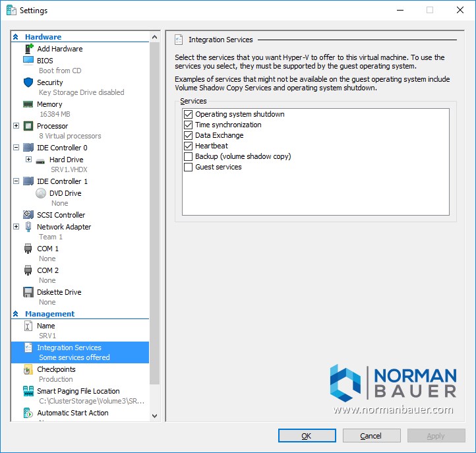The image size is (476, 453).
Task: Click the OK button
Action: tap(307, 436)
